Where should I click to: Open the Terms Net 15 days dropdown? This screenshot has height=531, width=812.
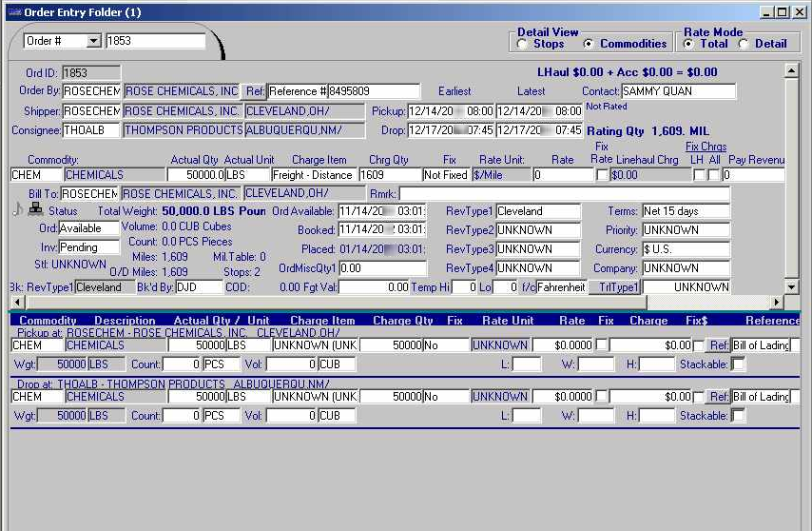click(686, 211)
